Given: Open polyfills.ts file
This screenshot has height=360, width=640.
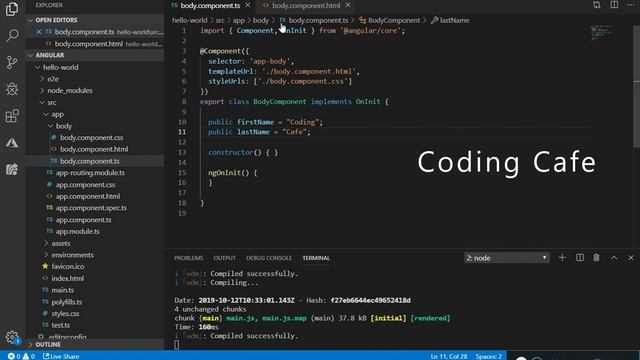Looking at the screenshot, I should [x=67, y=302].
